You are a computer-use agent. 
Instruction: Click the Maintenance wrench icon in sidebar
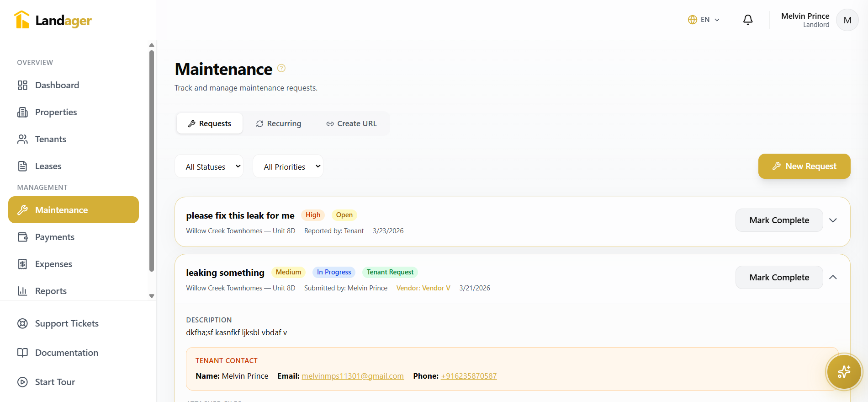point(22,210)
